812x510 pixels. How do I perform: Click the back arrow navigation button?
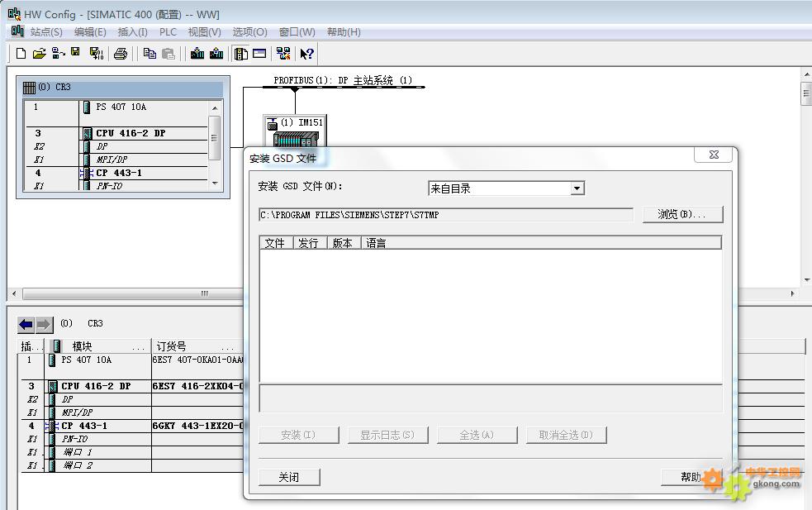point(26,325)
